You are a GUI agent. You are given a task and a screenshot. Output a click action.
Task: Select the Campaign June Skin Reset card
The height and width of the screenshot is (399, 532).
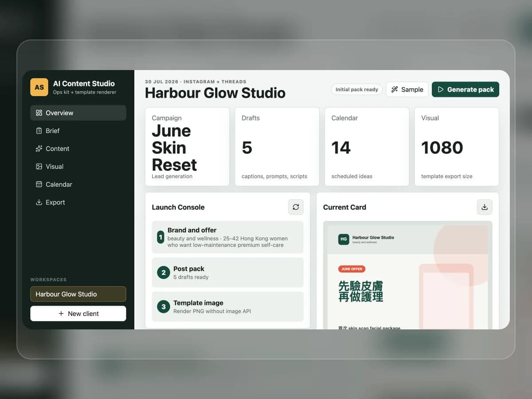(x=187, y=147)
